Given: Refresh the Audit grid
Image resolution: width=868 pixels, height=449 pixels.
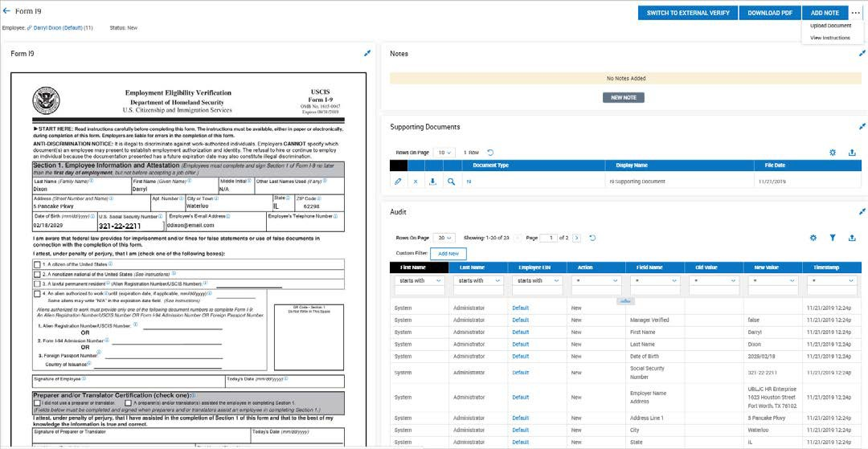Looking at the screenshot, I should [x=592, y=238].
